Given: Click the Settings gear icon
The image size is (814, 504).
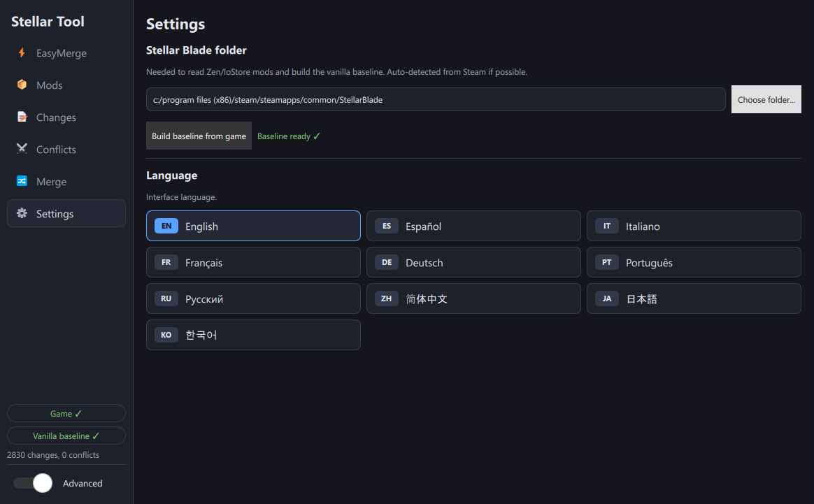Looking at the screenshot, I should tap(22, 213).
